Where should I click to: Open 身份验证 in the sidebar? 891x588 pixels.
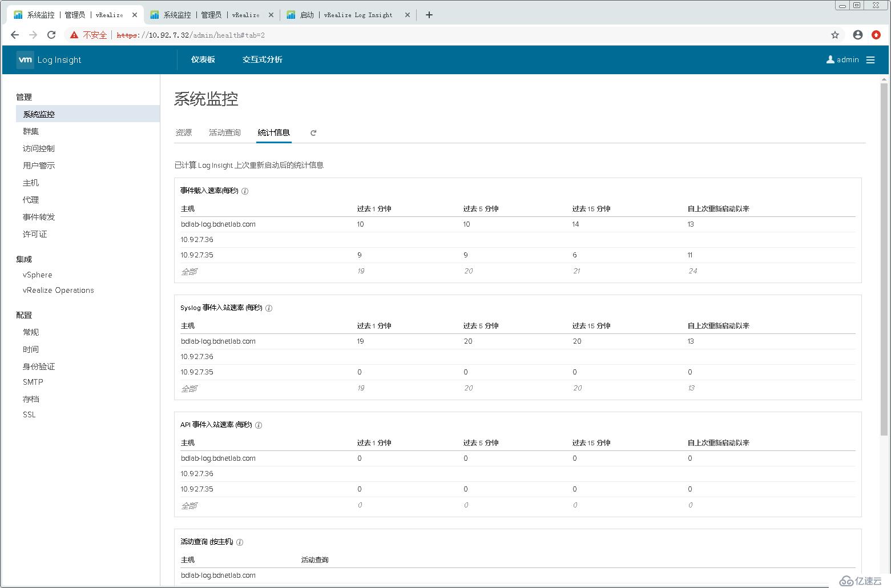[39, 367]
